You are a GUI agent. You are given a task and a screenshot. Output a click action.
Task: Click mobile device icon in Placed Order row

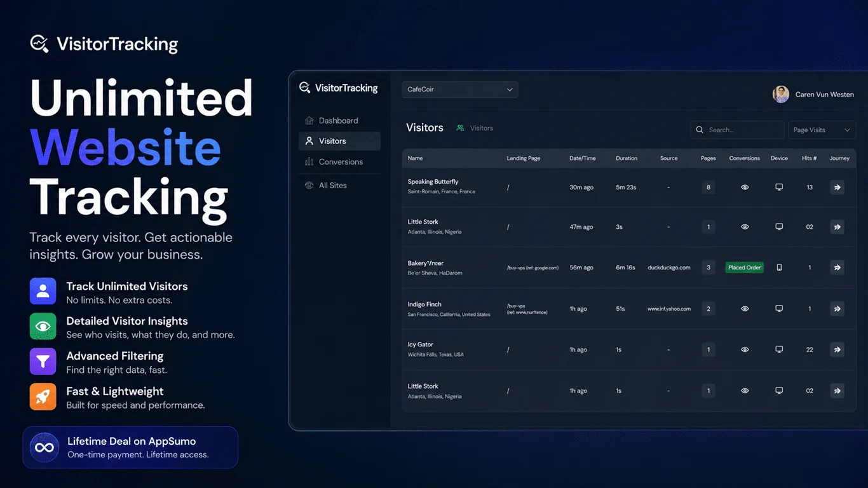coord(779,268)
